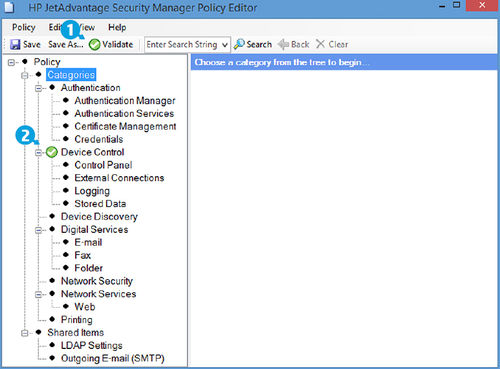Click the Back arrow icon
Viewport: 500px width, 369px height.
(283, 44)
